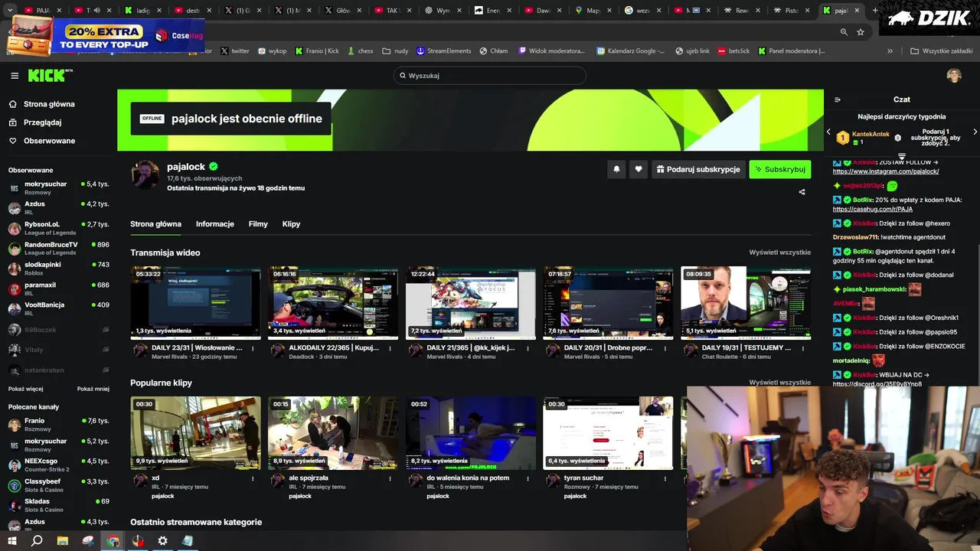The height and width of the screenshot is (551, 980).
Task: Open Windows Start menu
Action: pyautogui.click(x=11, y=541)
